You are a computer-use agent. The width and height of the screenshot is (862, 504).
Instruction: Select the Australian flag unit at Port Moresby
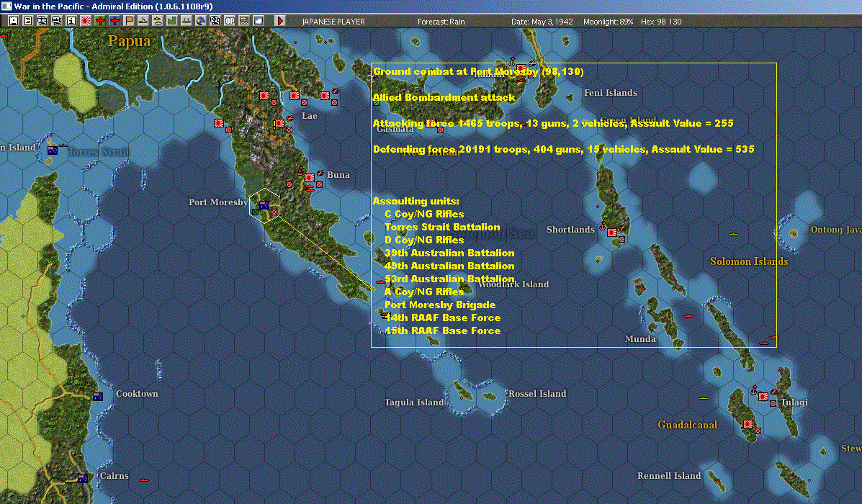coord(264,205)
